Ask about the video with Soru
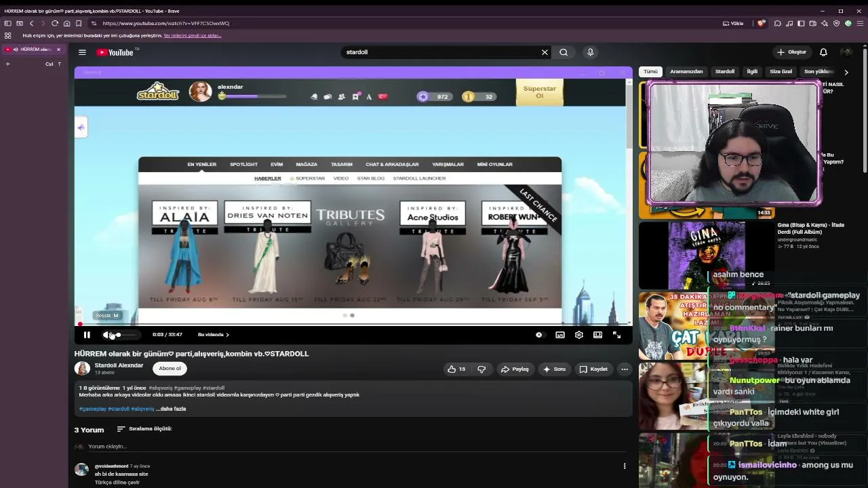The height and width of the screenshot is (488, 868). (554, 369)
